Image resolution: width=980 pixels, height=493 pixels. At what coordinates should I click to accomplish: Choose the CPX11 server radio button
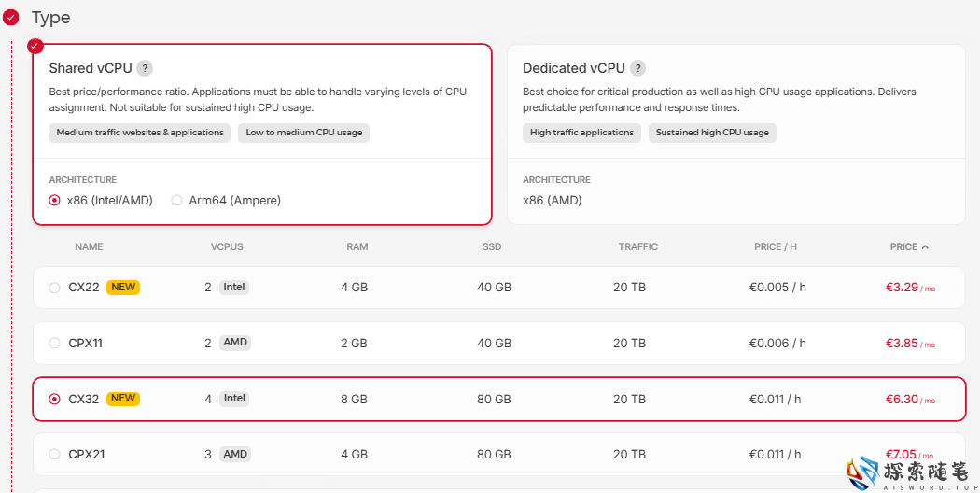(54, 344)
